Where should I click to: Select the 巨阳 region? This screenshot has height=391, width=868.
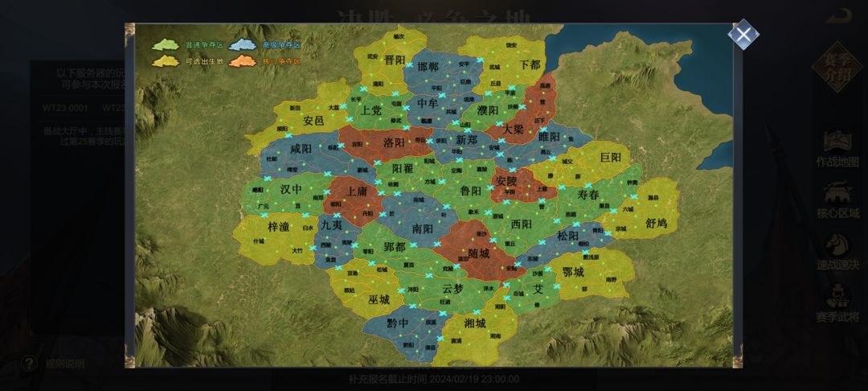(611, 158)
